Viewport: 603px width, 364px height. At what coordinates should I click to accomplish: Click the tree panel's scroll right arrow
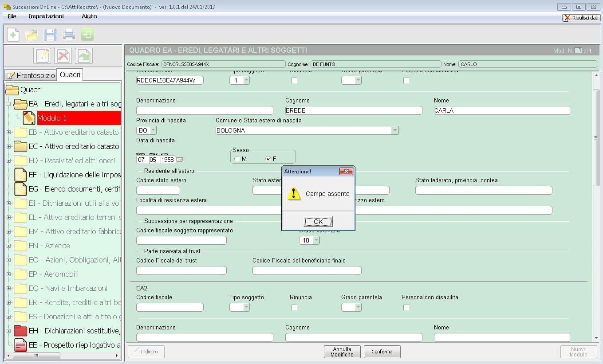click(118, 356)
